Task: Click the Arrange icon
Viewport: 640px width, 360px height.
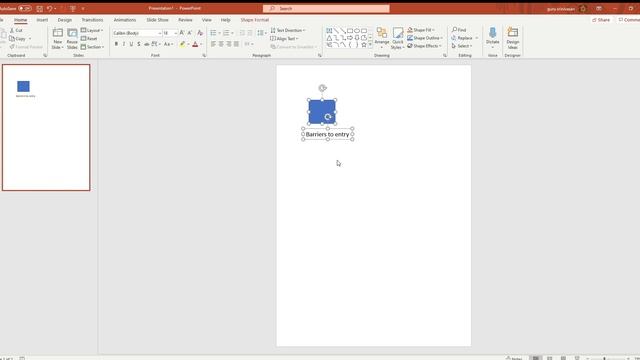Action: 382,33
